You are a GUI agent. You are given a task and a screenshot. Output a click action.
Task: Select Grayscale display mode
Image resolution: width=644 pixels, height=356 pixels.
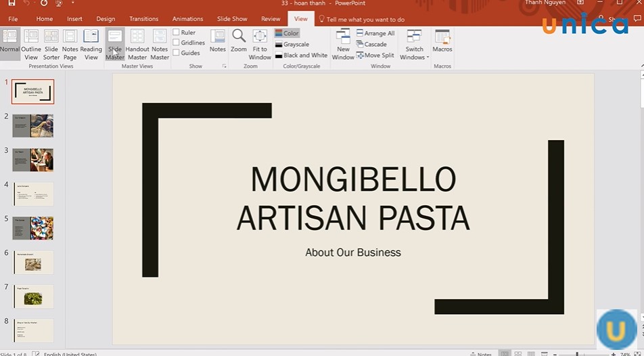(292, 44)
